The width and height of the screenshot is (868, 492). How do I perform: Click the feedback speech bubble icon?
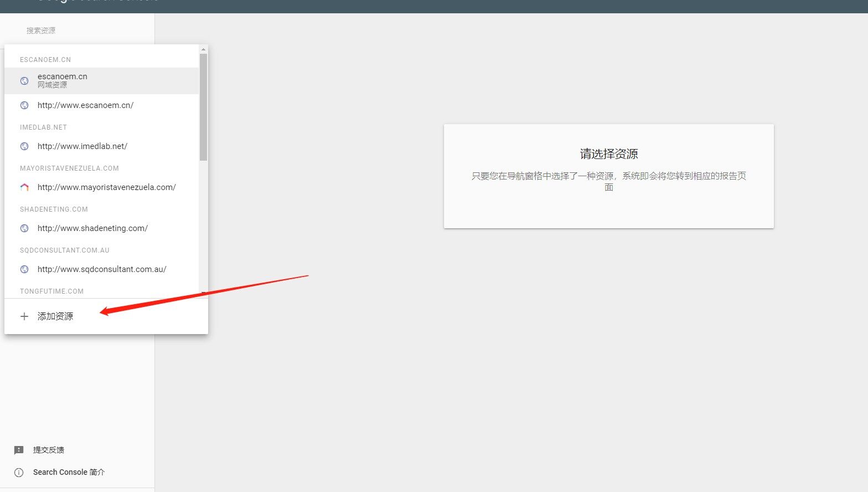[19, 450]
